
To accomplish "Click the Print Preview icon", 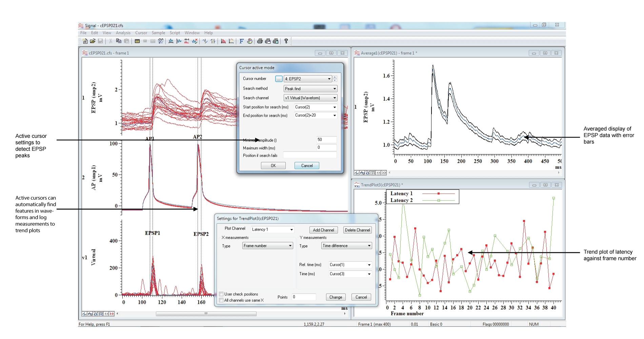I will click(x=267, y=41).
